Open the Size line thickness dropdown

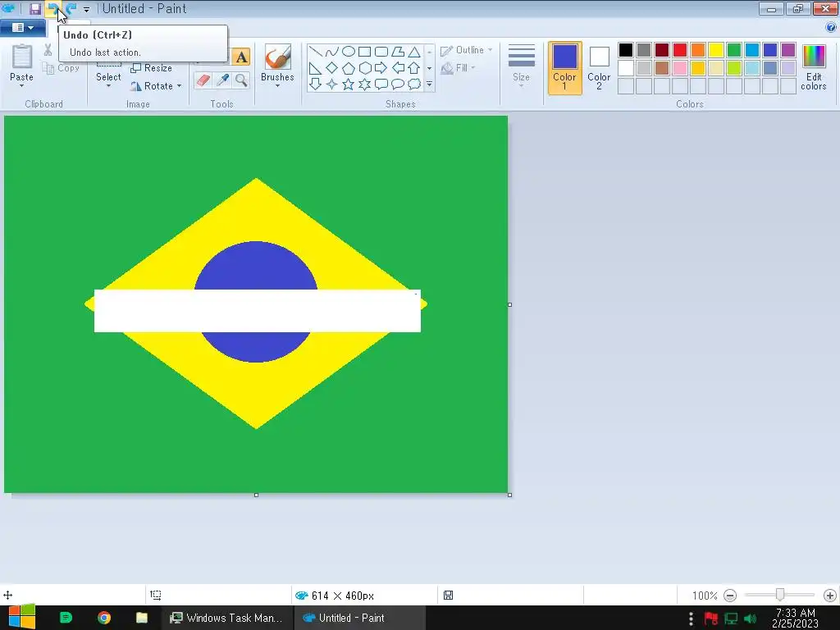coord(521,66)
